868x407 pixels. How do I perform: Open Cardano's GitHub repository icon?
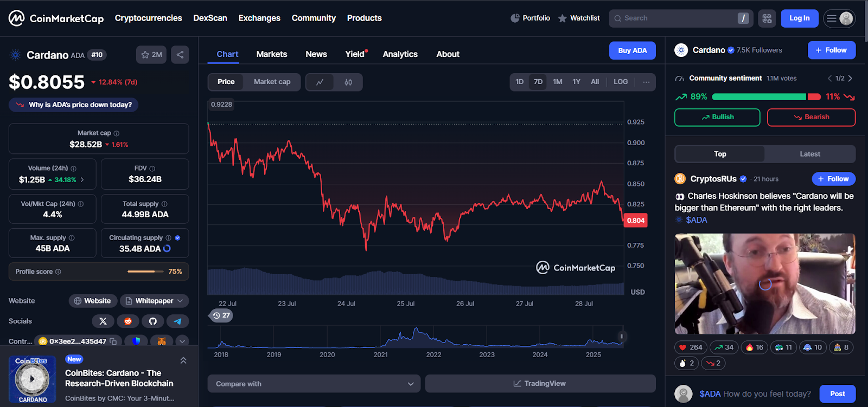pos(153,321)
